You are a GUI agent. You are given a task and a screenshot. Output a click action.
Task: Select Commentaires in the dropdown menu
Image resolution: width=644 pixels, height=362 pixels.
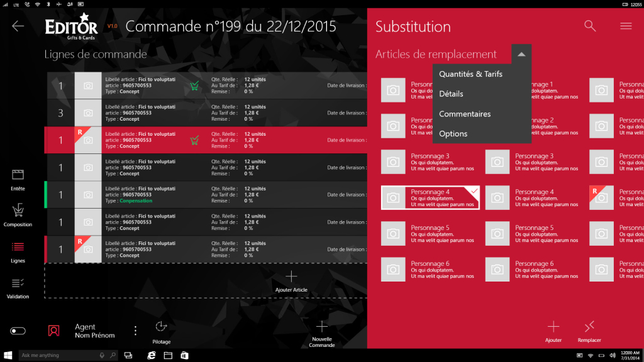(x=465, y=114)
